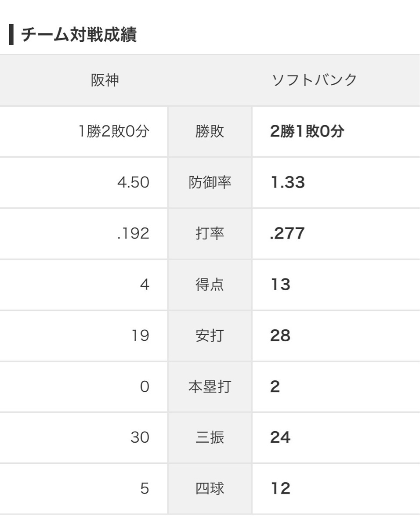Tap SoftBank's .277 batting average
The width and height of the screenshot is (420, 527).
click(287, 234)
